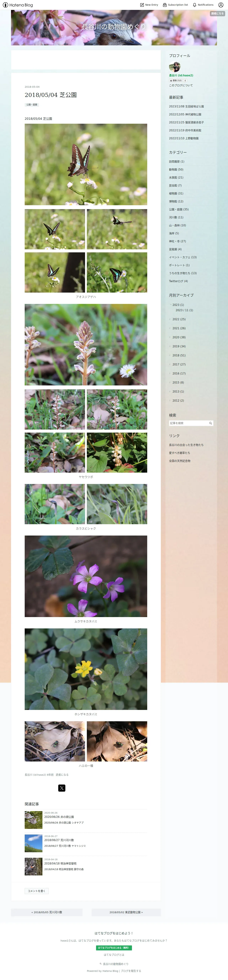Open the 井の頭公園 related article thumbnail

34,820
